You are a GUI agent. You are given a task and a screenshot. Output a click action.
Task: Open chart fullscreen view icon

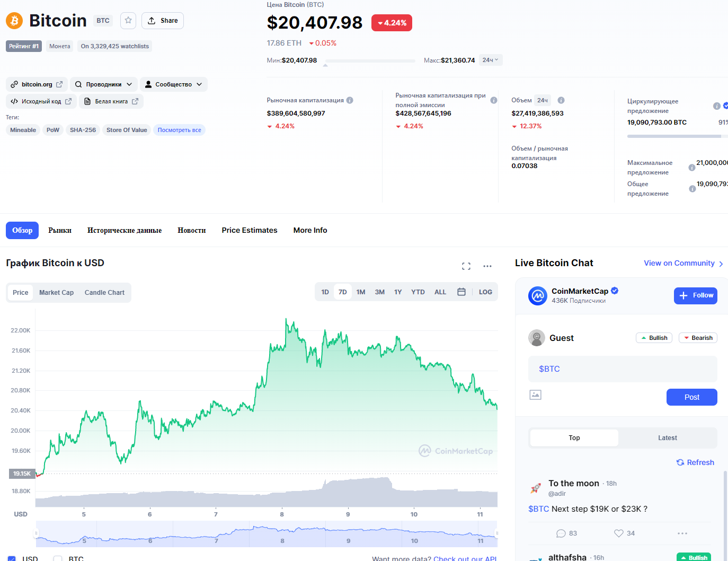coord(466,266)
